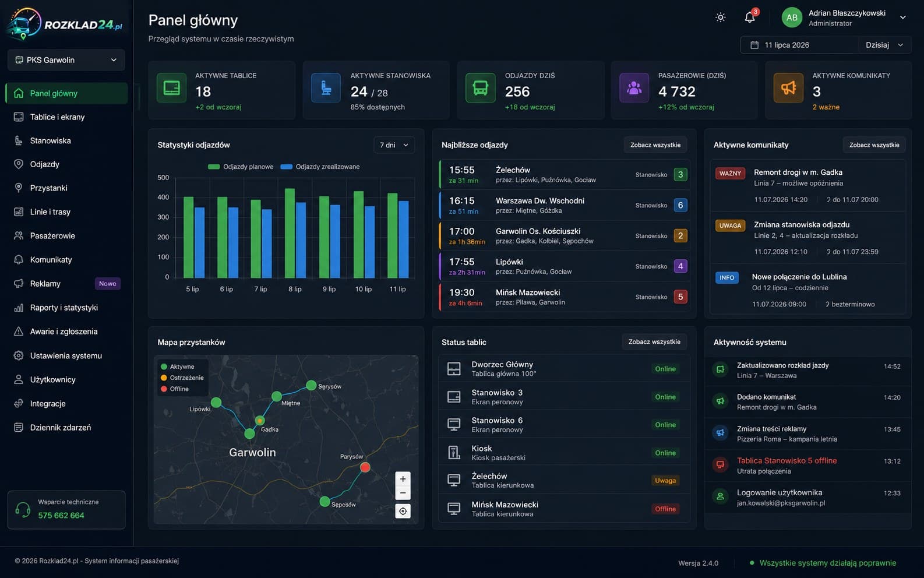Click the Zaktualizowano rozkład jazdy activity icon
Screen dimensions: 924x578
pos(720,369)
